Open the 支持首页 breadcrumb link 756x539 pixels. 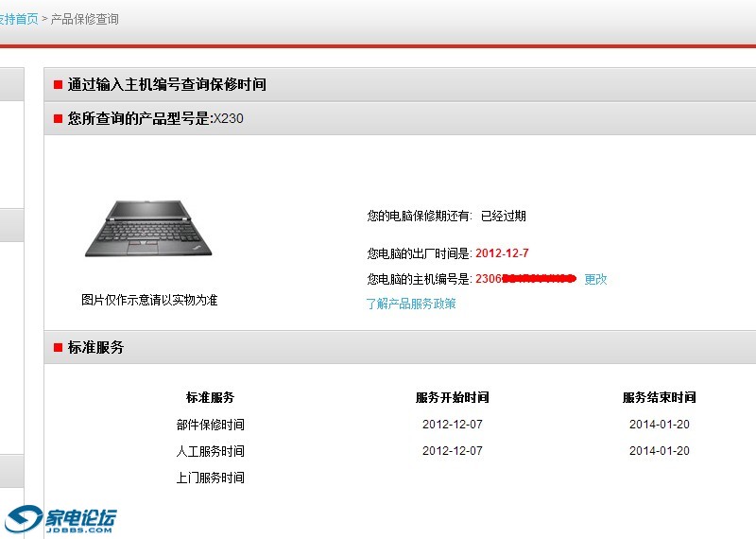tap(19, 19)
